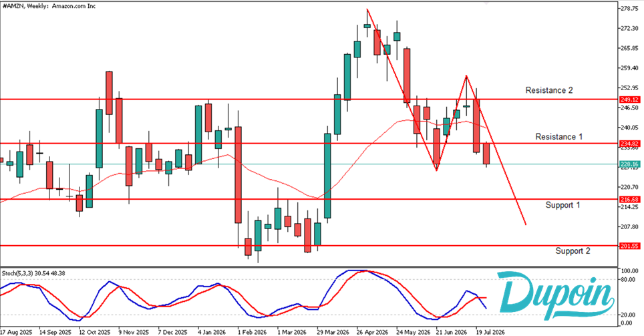The width and height of the screenshot is (644, 336).
Task: Click the '1 Mar 2026' date label
Action: pyautogui.click(x=292, y=332)
